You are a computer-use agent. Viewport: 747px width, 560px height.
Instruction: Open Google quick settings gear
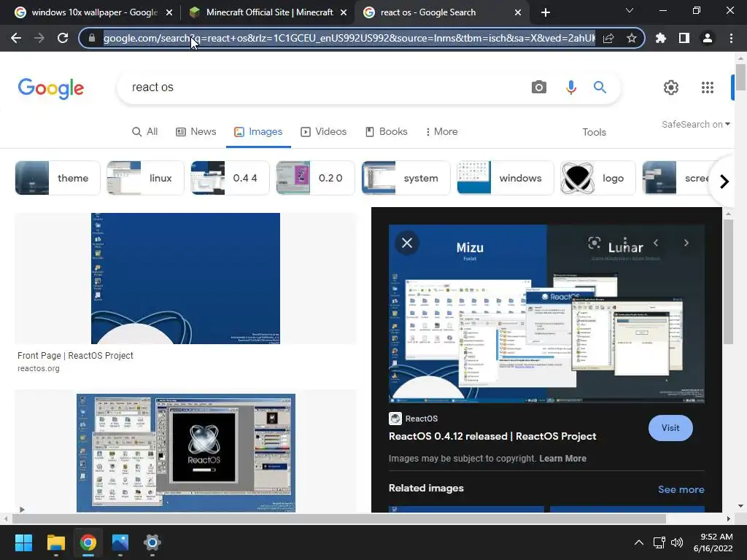(671, 87)
